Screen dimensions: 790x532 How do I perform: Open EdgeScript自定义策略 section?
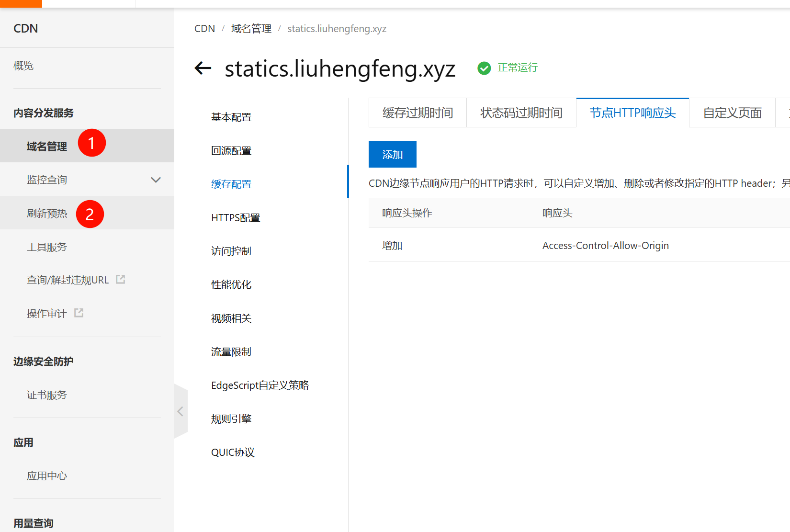[260, 385]
